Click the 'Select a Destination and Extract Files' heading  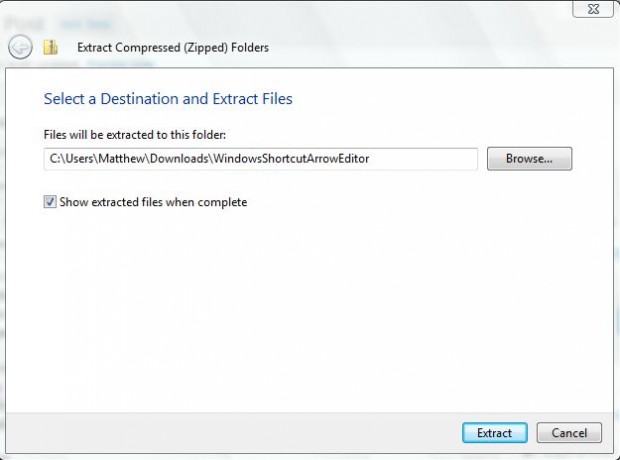pos(168,98)
